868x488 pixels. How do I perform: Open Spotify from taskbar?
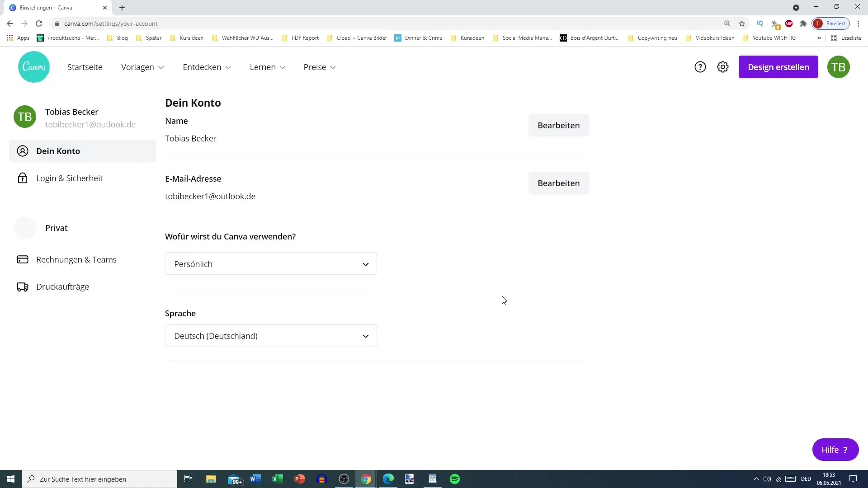[x=455, y=479]
